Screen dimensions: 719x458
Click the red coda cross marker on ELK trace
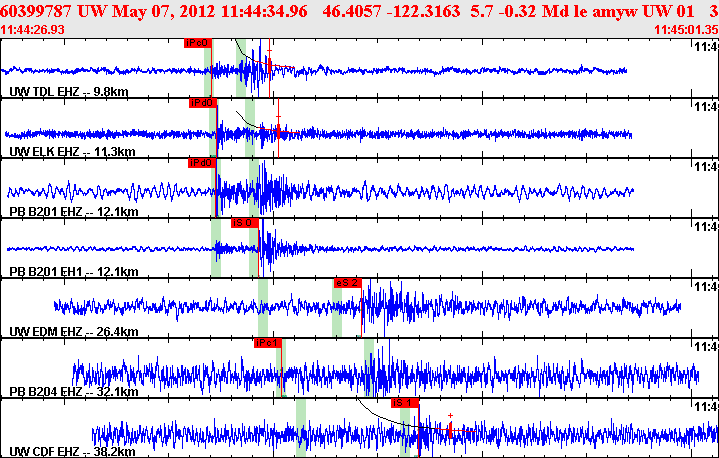(278, 117)
